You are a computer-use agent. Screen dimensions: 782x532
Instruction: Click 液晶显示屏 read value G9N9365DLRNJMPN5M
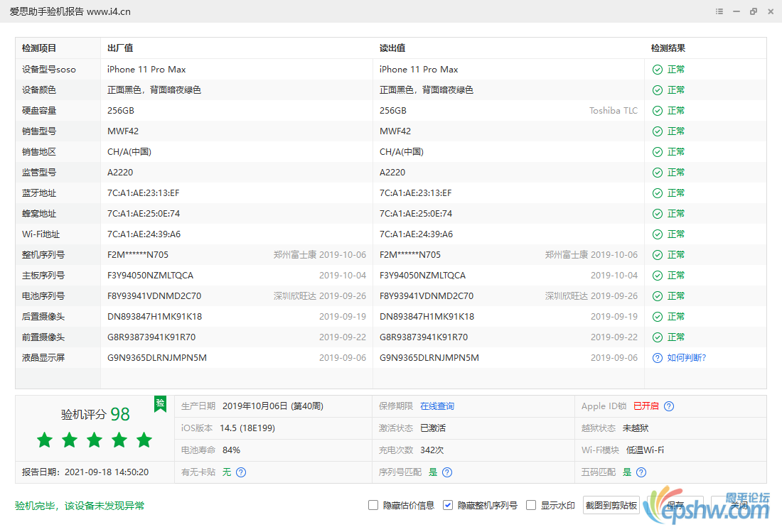(x=429, y=358)
